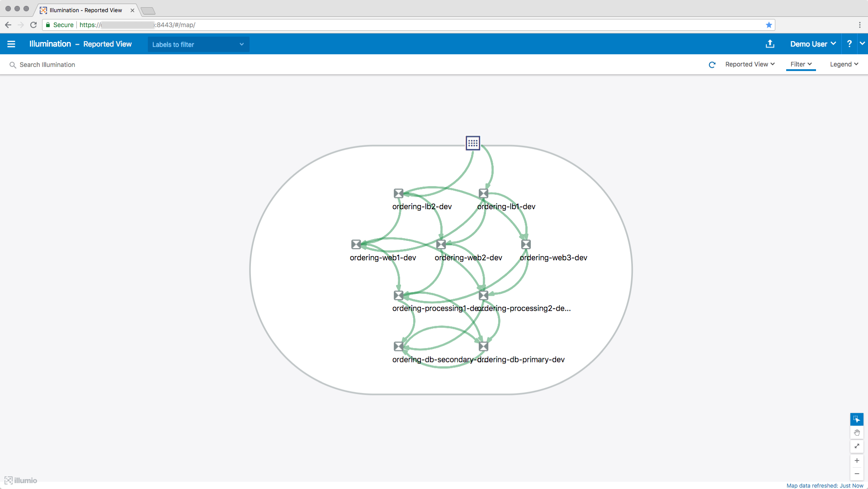Select the hand pan tool
Viewport: 868px width, 489px height.
tap(857, 433)
